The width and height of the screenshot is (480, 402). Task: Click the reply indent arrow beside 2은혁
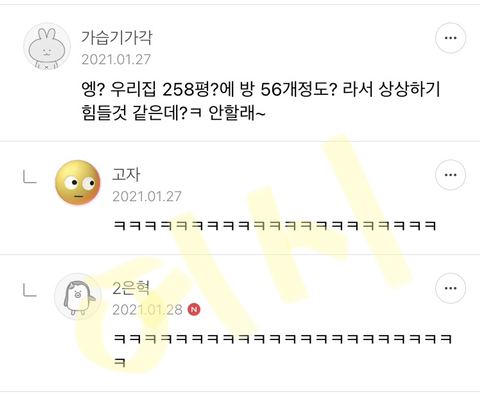tap(29, 290)
